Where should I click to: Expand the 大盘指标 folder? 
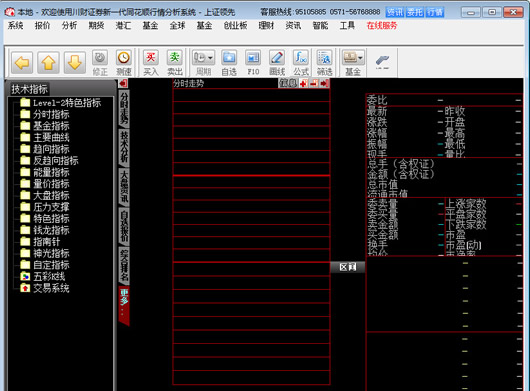[45, 195]
